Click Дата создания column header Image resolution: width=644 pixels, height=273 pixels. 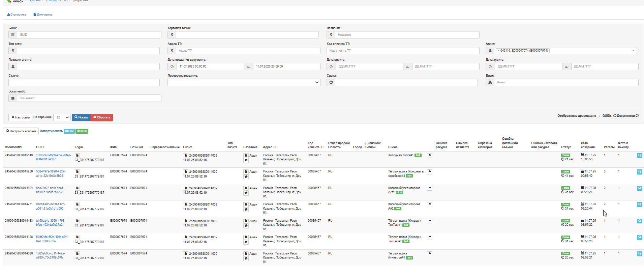588,145
